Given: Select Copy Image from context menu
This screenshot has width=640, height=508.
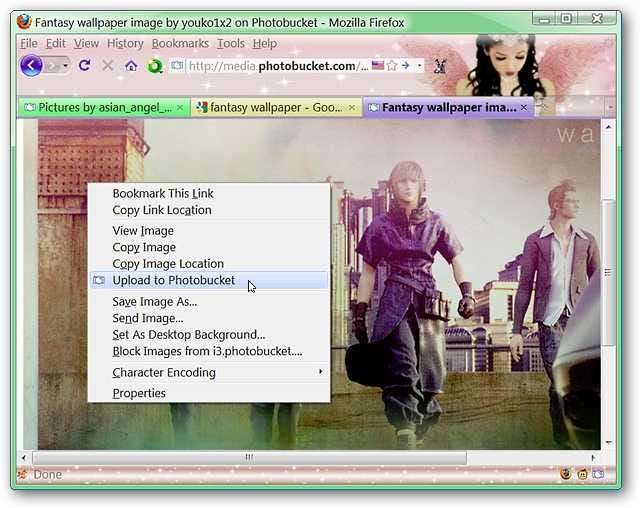Looking at the screenshot, I should click(x=208, y=247).
